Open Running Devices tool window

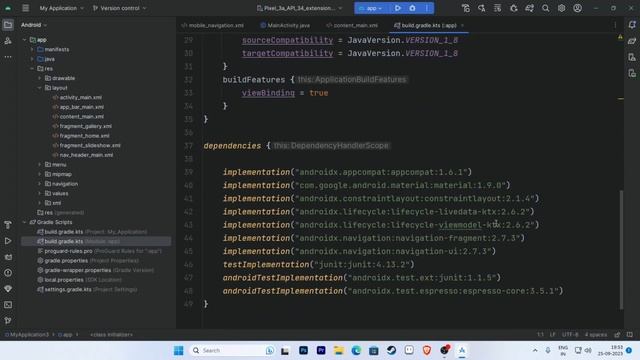(x=632, y=73)
